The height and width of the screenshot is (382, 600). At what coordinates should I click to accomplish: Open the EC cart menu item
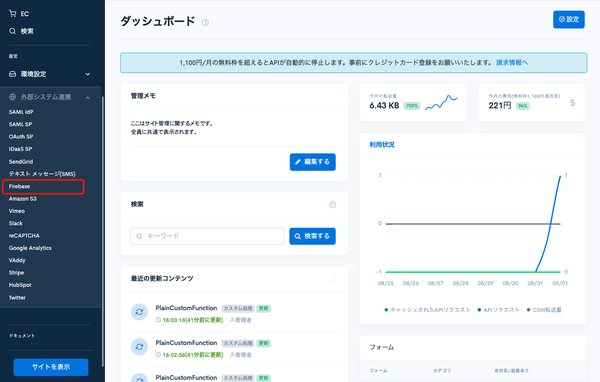(19, 14)
